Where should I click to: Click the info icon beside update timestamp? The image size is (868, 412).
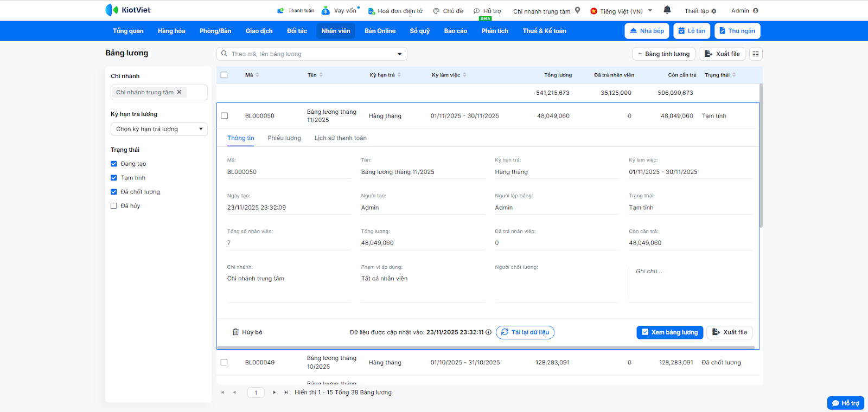coord(489,332)
